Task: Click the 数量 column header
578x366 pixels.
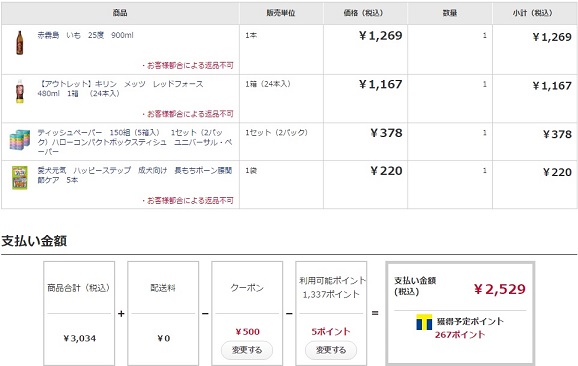Action: (450, 13)
